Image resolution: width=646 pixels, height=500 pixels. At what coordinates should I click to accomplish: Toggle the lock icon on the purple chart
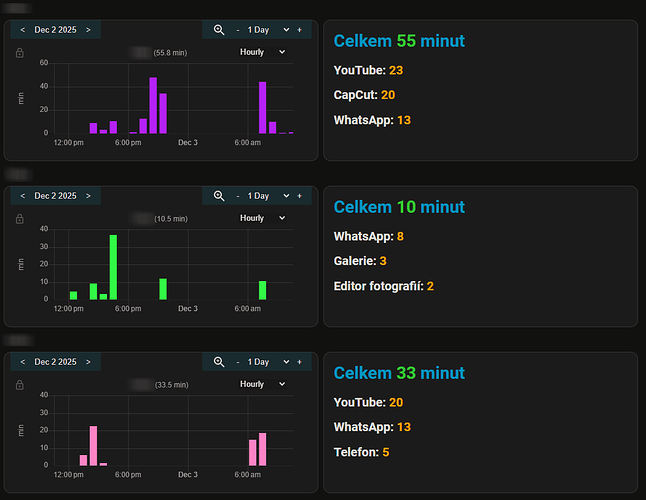pos(20,52)
